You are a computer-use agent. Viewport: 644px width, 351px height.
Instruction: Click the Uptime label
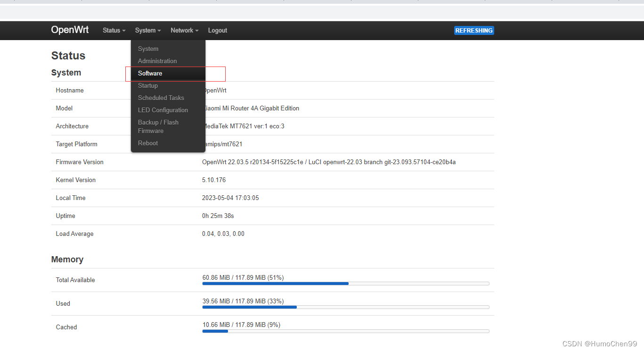[65, 216]
